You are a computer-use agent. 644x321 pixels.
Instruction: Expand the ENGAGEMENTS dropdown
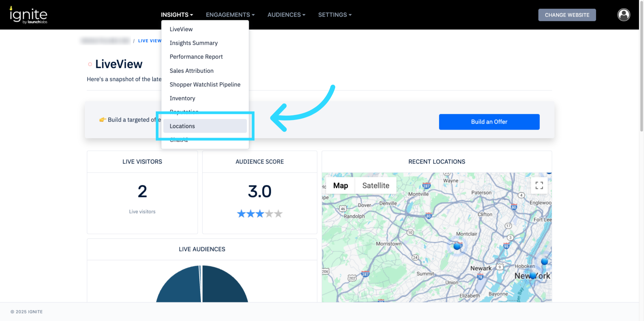[230, 15]
